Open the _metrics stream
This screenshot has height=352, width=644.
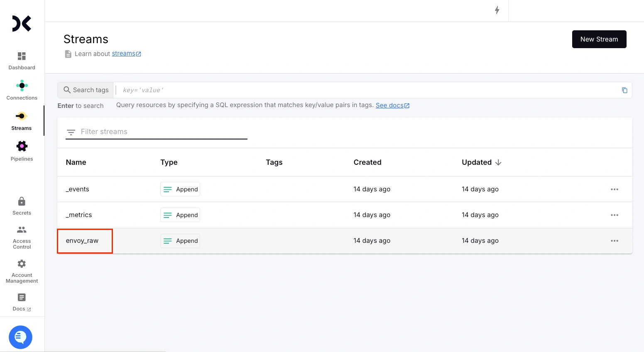[79, 215]
